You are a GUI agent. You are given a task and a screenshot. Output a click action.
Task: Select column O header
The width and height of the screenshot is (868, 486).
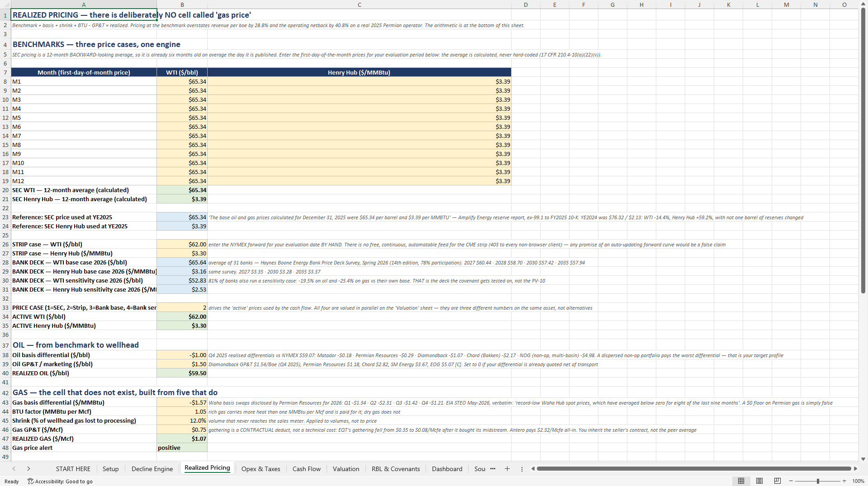tap(844, 5)
